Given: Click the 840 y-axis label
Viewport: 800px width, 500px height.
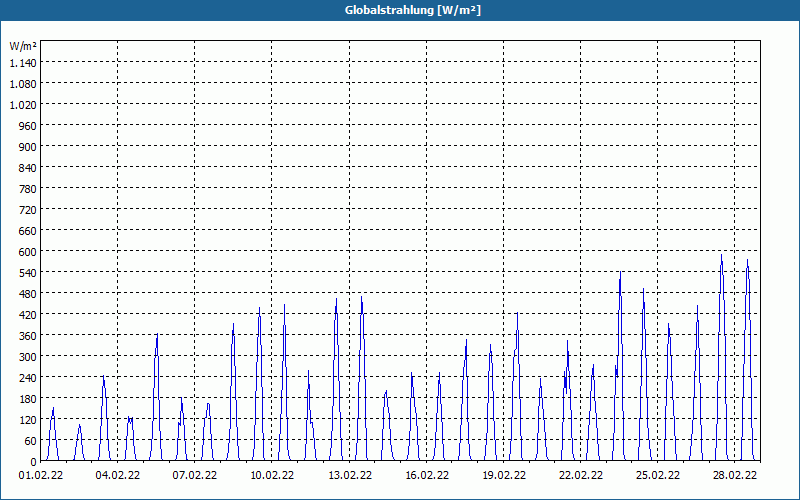Looking at the screenshot, I should (x=28, y=167).
